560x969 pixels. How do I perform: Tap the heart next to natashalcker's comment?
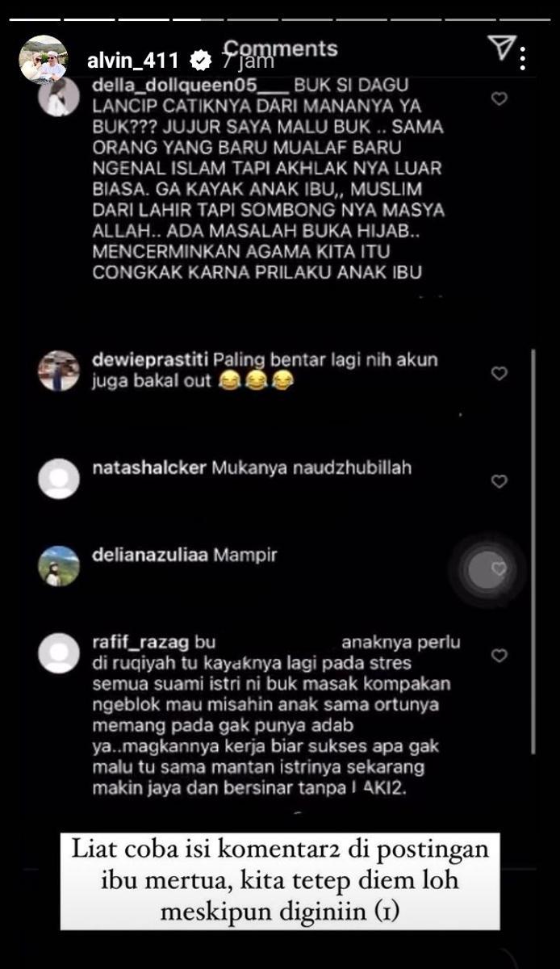499,481
